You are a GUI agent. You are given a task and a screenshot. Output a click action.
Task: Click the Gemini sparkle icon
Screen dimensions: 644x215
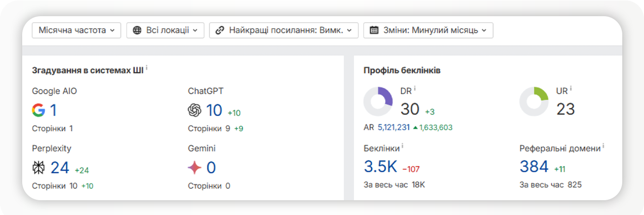coord(195,168)
